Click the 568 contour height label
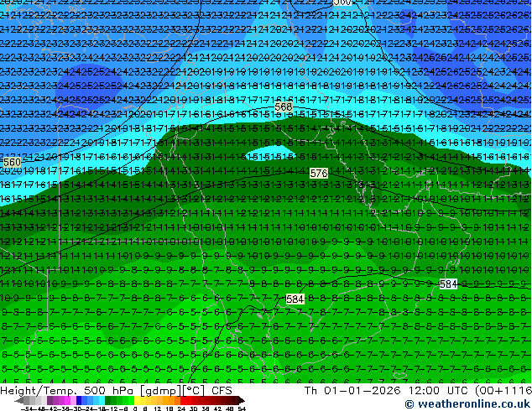The image size is (532, 411). coord(284,107)
